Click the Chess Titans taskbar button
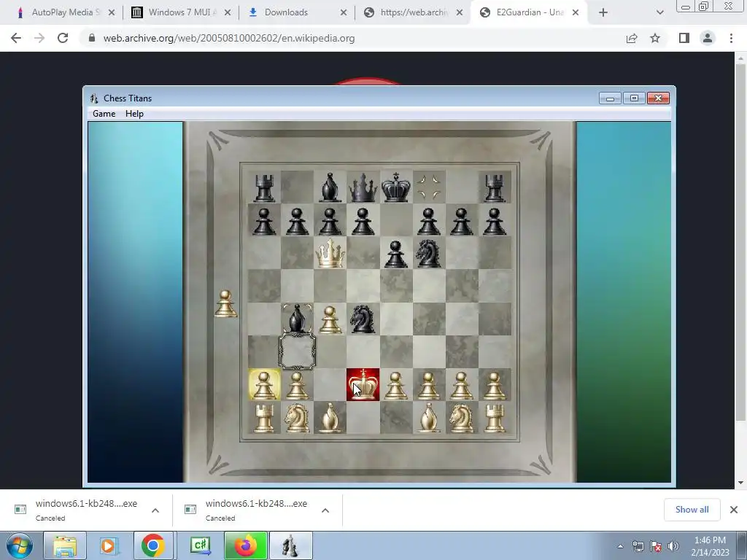 290,545
